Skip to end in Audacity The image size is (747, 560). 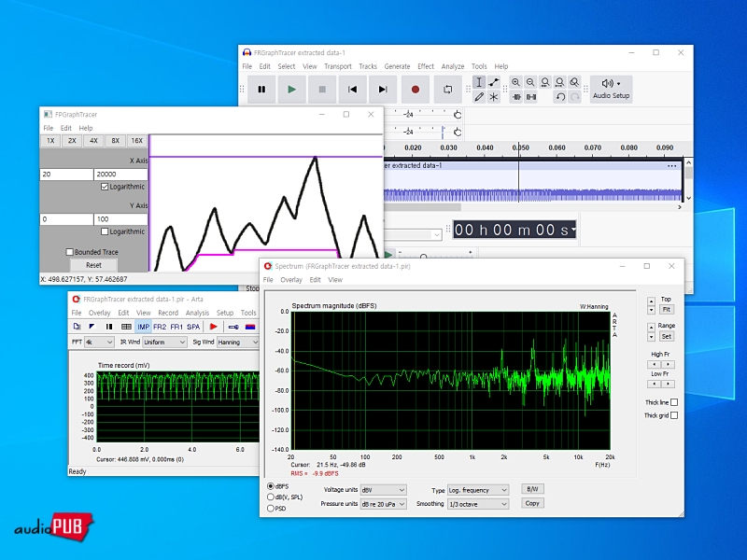point(383,89)
